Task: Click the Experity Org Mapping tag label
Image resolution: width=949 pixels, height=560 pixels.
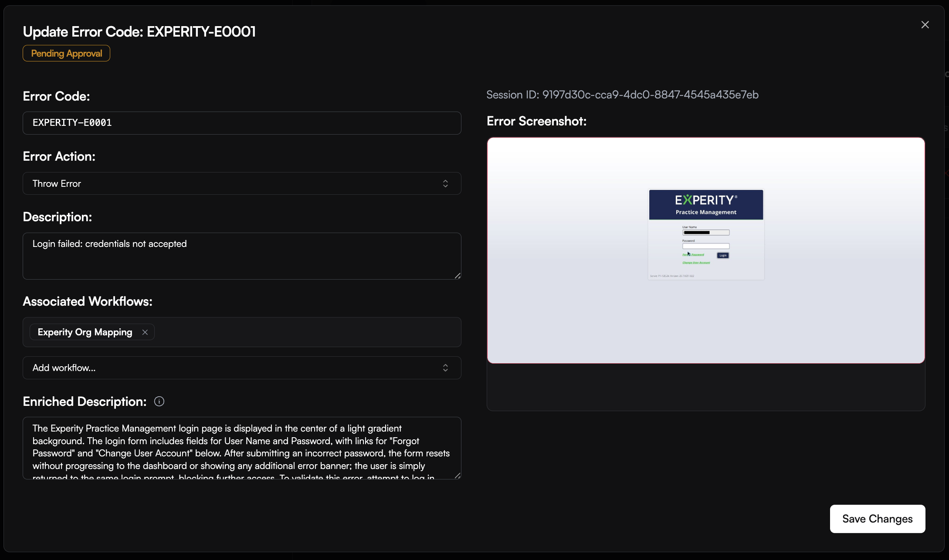Action: [x=85, y=332]
